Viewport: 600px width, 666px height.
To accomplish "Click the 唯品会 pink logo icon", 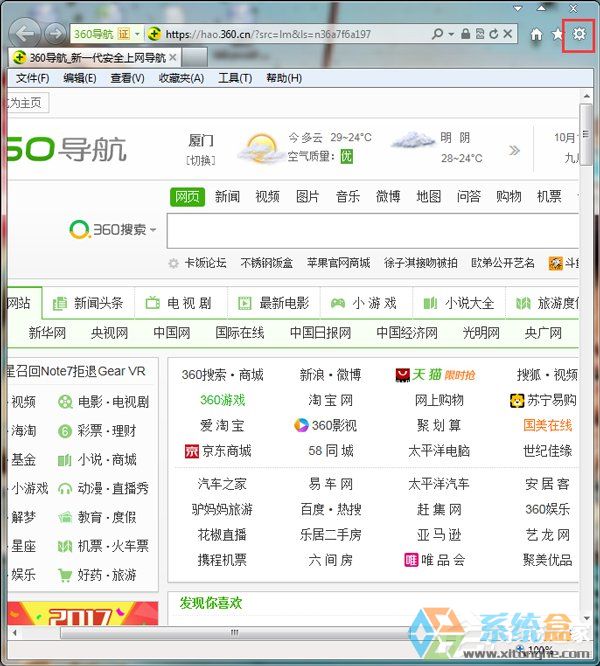I will [x=411, y=560].
